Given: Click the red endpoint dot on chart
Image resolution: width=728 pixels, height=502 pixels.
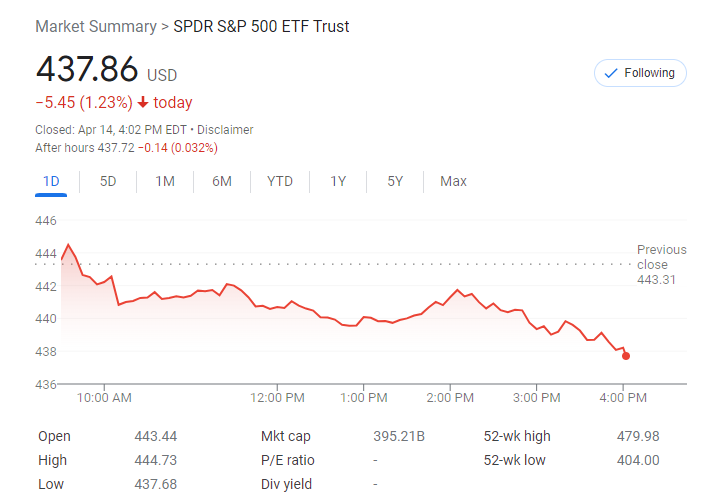Looking at the screenshot, I should coord(626,356).
